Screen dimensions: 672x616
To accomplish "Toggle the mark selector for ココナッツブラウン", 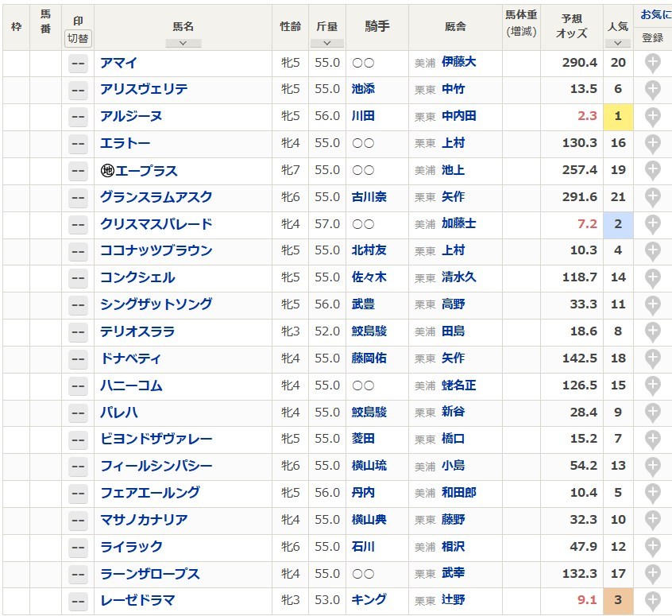I will 78,252.
